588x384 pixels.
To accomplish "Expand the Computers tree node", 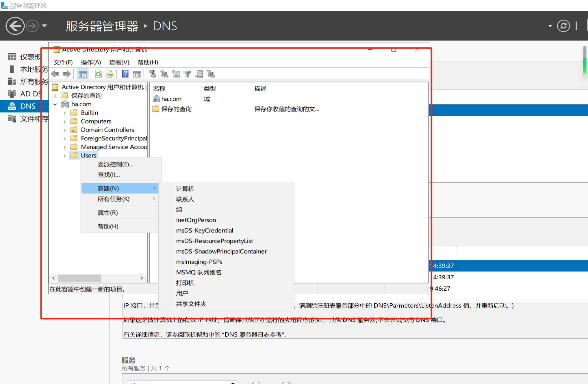I will tap(65, 121).
